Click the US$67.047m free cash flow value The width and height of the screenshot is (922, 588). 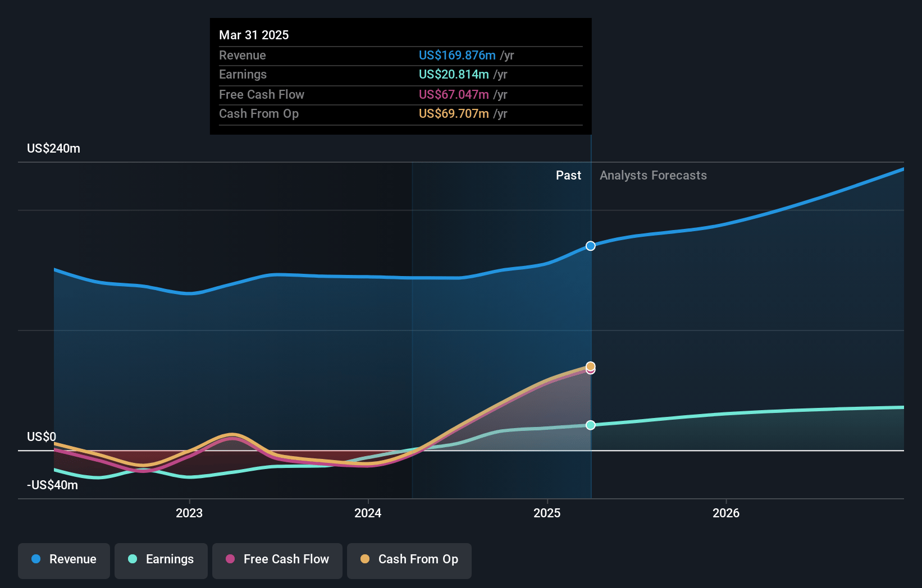point(454,94)
